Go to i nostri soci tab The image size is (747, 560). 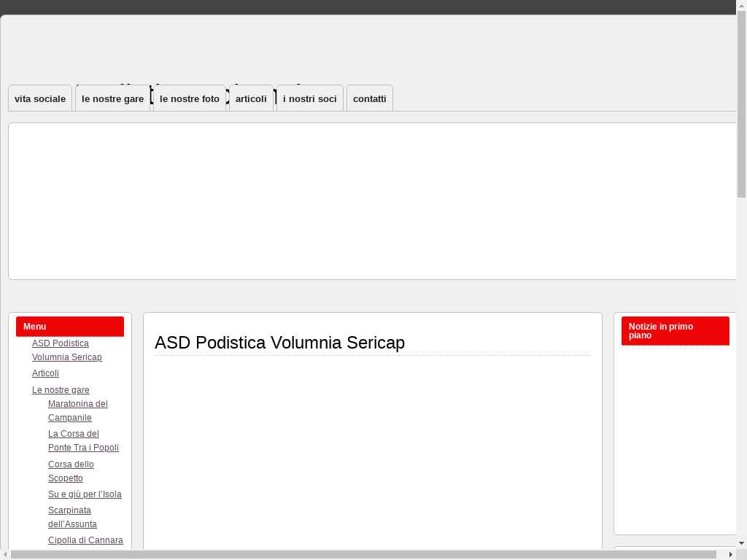pos(309,98)
